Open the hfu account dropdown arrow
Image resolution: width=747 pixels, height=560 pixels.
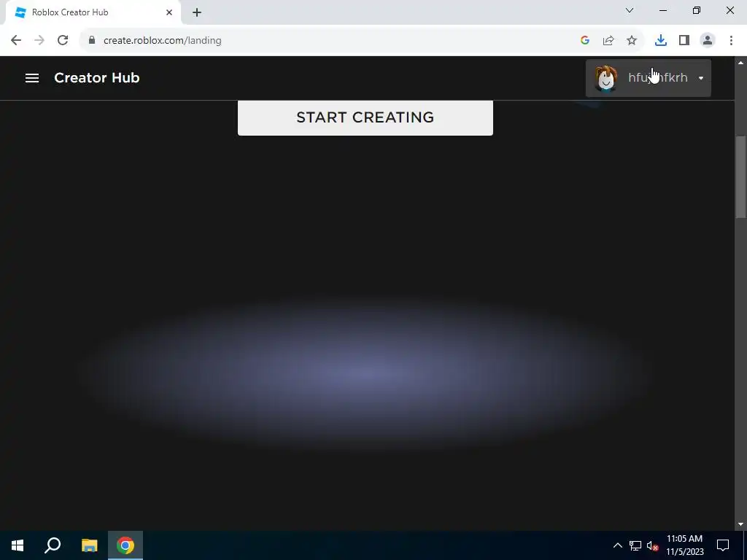click(x=701, y=78)
